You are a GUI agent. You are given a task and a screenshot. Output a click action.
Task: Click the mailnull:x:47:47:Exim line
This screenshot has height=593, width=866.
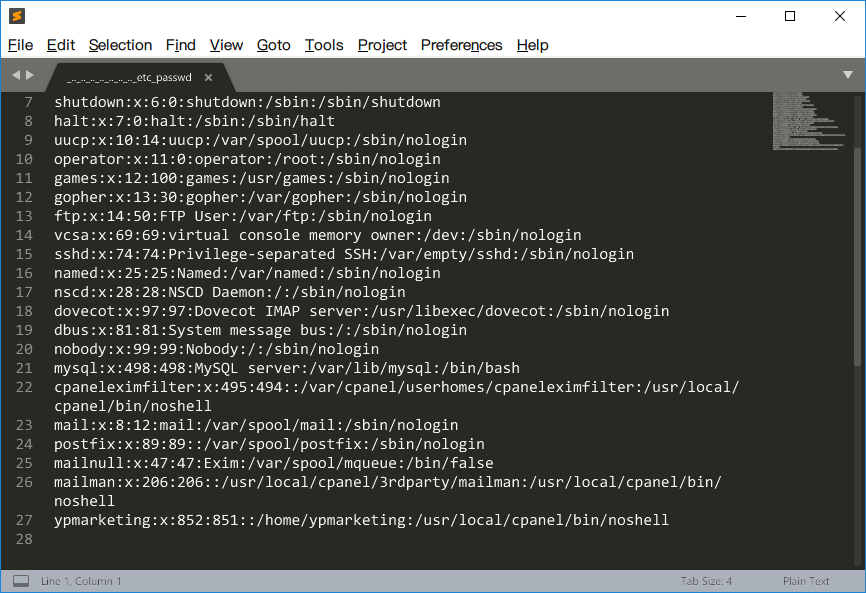[274, 463]
